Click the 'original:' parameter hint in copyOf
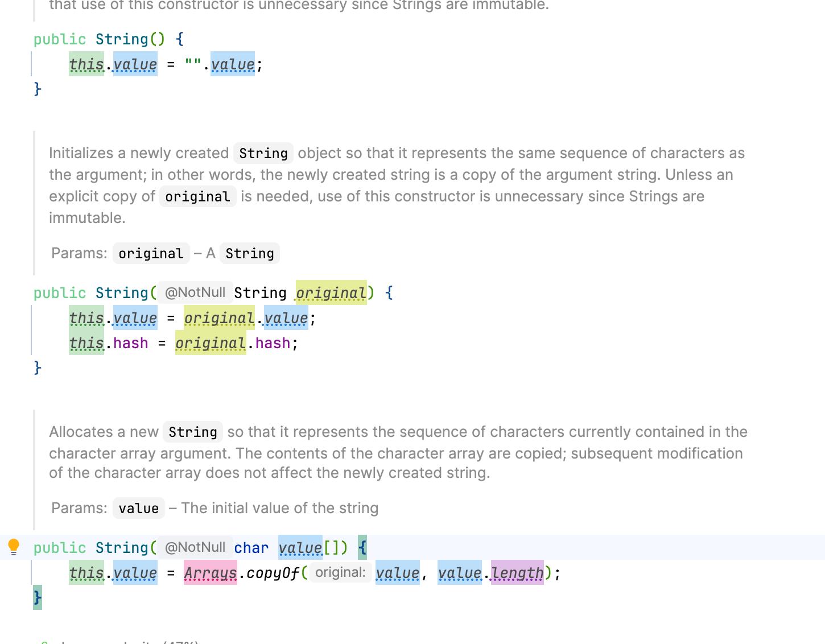This screenshot has width=825, height=644. 341,572
